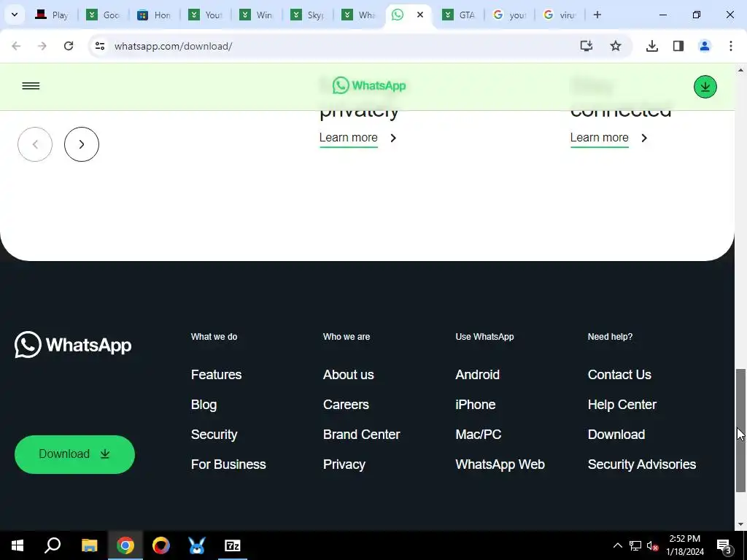
Task: Open the Contact Us link
Action: (619, 375)
